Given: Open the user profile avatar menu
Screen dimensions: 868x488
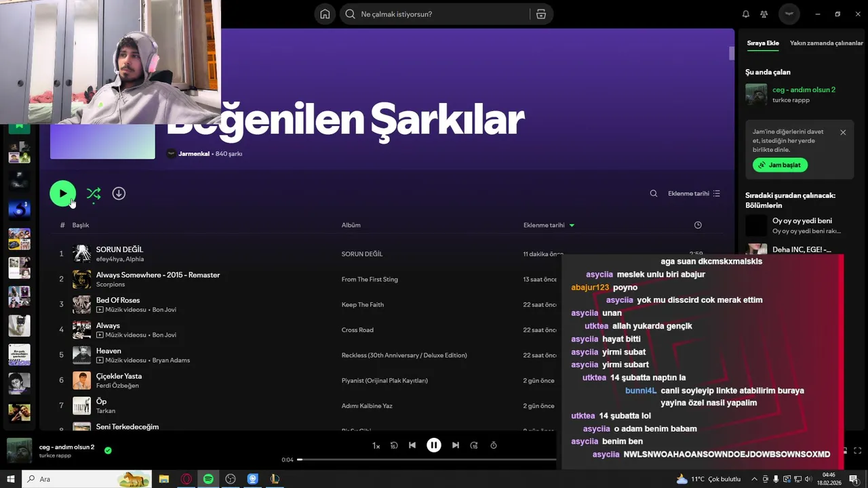Looking at the screenshot, I should 789,14.
